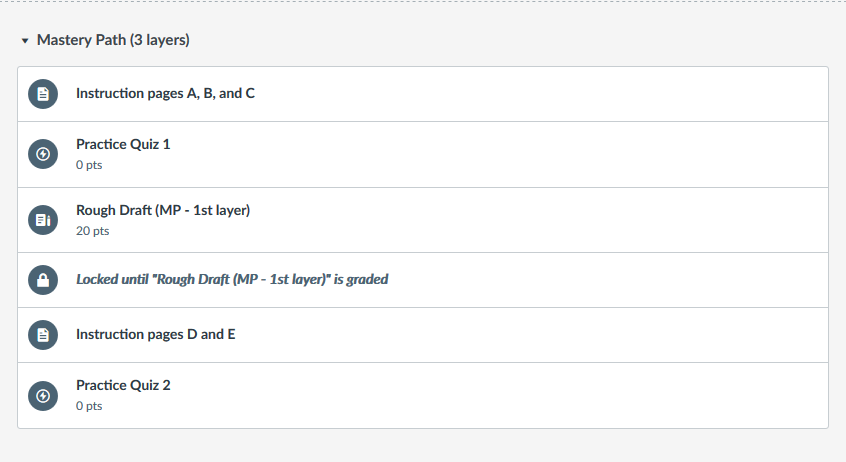
Task: Open the Practice Quiz 2 link
Action: point(123,385)
